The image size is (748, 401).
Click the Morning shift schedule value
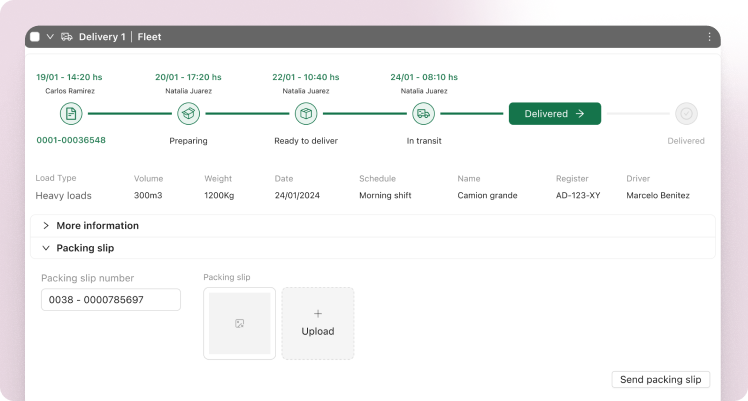[x=385, y=195]
